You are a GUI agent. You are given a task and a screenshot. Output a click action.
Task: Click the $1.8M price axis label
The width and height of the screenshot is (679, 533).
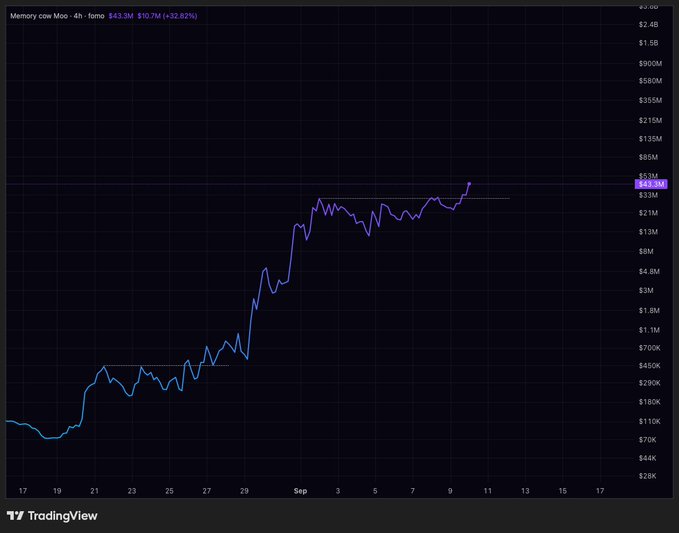coord(649,310)
